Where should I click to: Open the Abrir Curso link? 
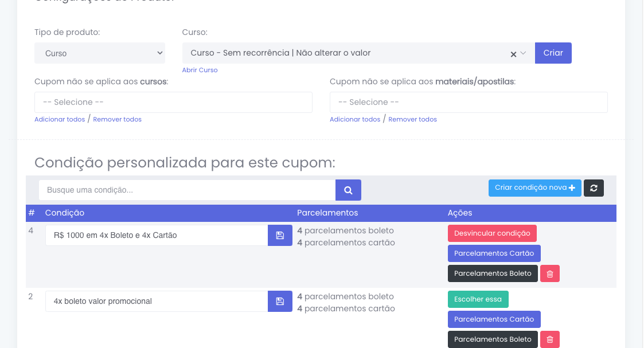[200, 70]
